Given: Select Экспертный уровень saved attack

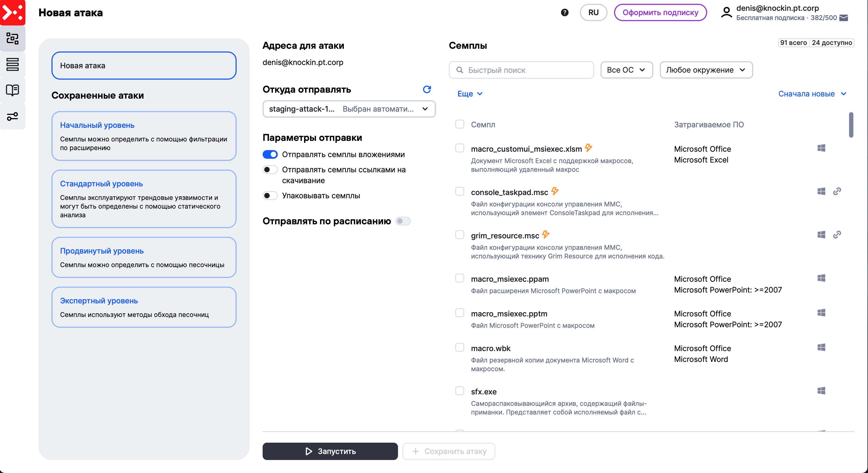Looking at the screenshot, I should [144, 307].
